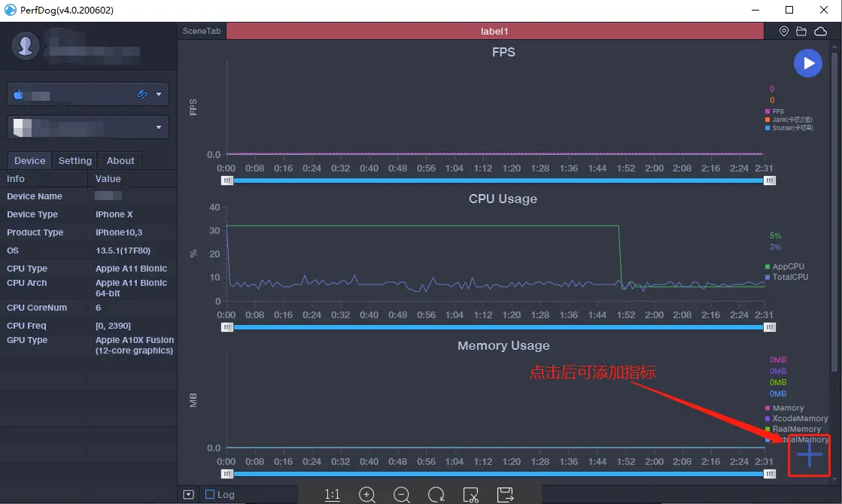Click the plus icon to add metrics
The width and height of the screenshot is (842, 504).
(809, 456)
